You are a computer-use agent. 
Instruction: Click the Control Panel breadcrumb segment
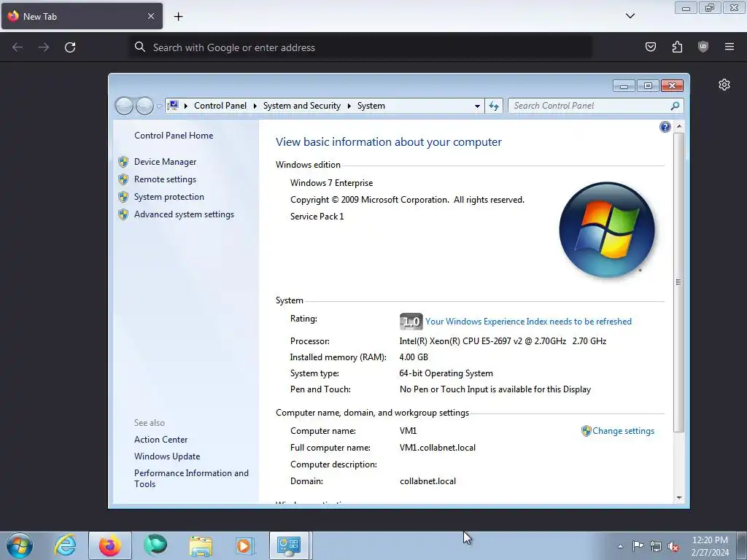pos(220,106)
